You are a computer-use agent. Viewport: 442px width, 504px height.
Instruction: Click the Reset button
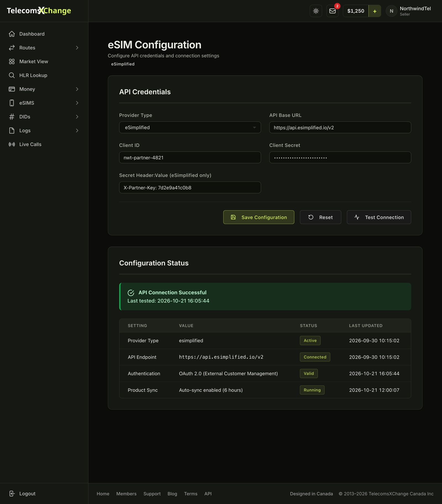point(320,217)
